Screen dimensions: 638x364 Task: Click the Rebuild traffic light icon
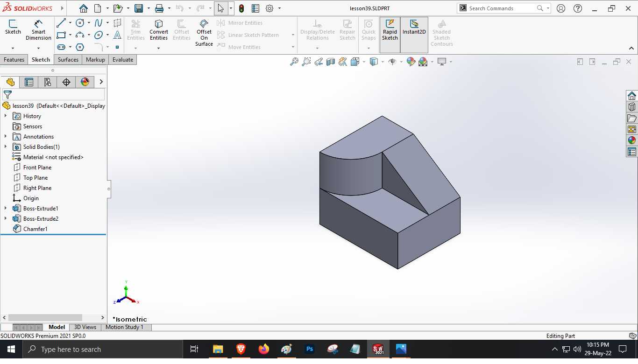[241, 8]
